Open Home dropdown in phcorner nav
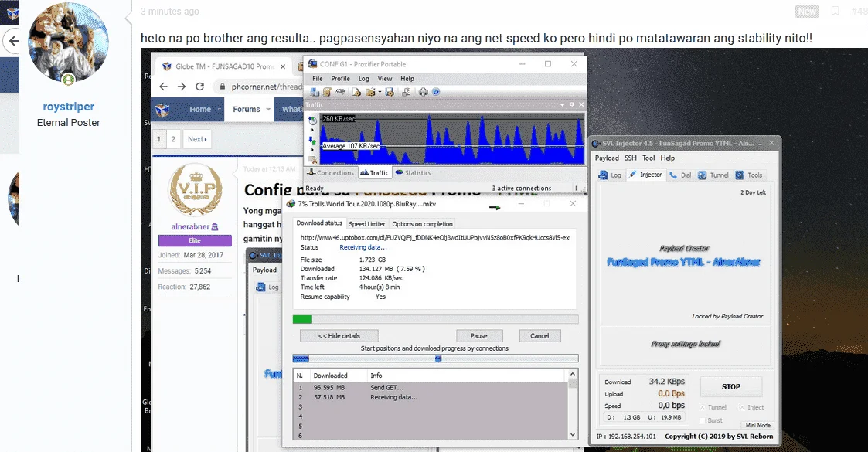The width and height of the screenshot is (868, 452). coord(219,110)
